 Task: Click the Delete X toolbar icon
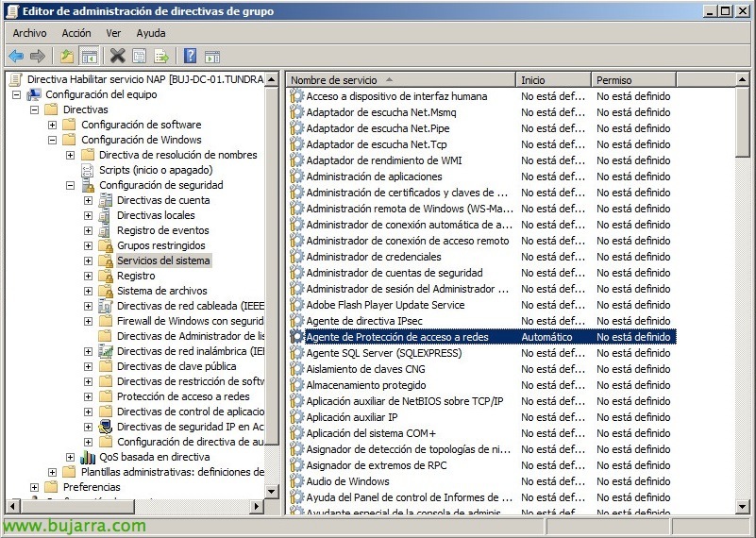[117, 57]
